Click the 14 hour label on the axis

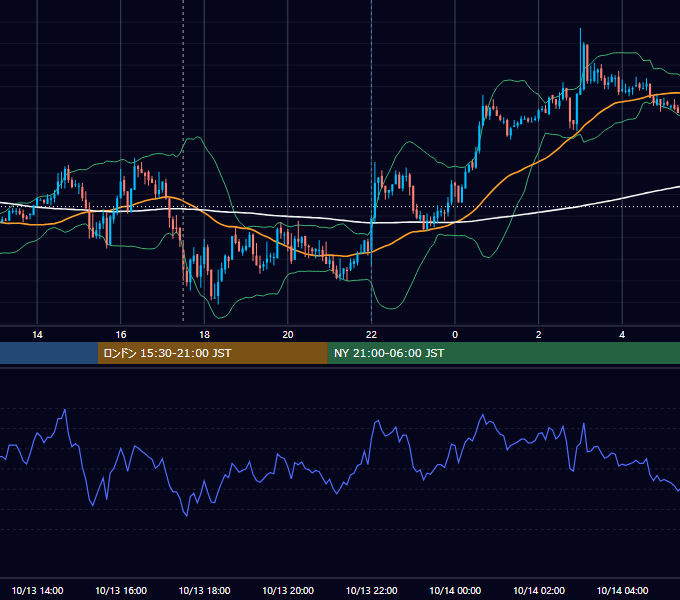(x=37, y=335)
